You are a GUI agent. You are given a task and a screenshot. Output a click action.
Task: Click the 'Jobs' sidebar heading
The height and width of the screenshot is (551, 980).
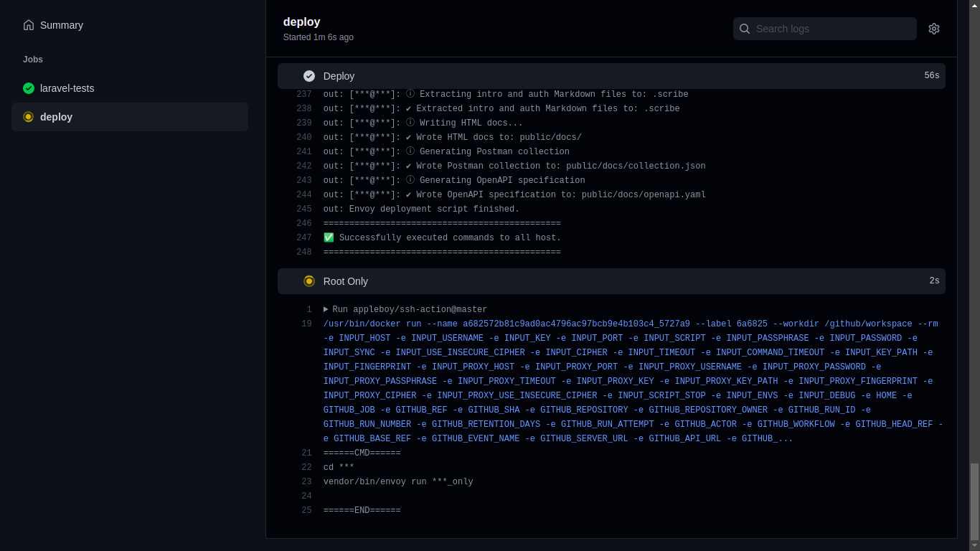33,60
